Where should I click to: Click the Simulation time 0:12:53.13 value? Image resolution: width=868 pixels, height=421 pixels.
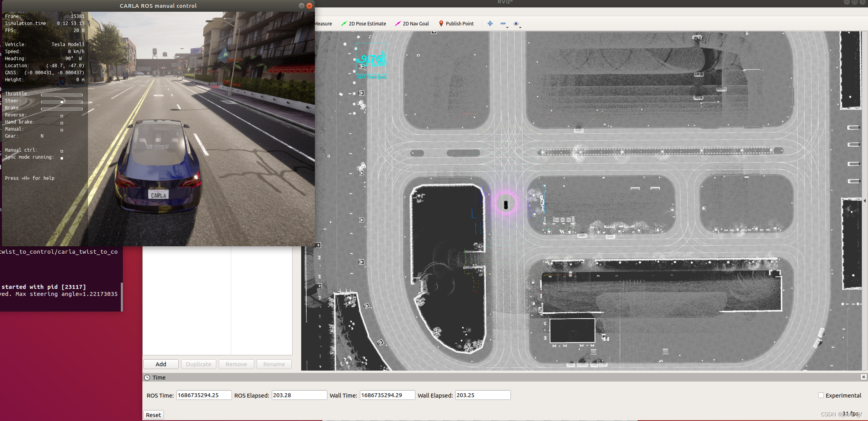coord(71,23)
